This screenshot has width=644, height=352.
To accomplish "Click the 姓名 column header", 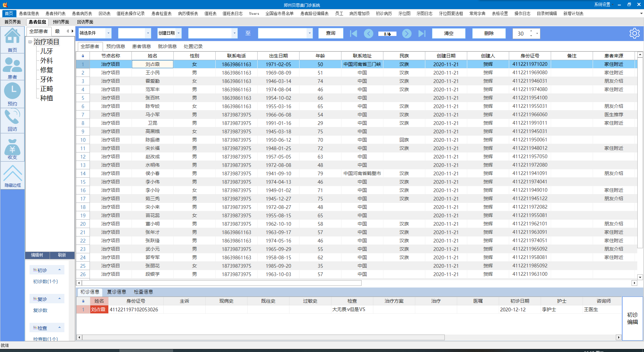I will tap(153, 56).
